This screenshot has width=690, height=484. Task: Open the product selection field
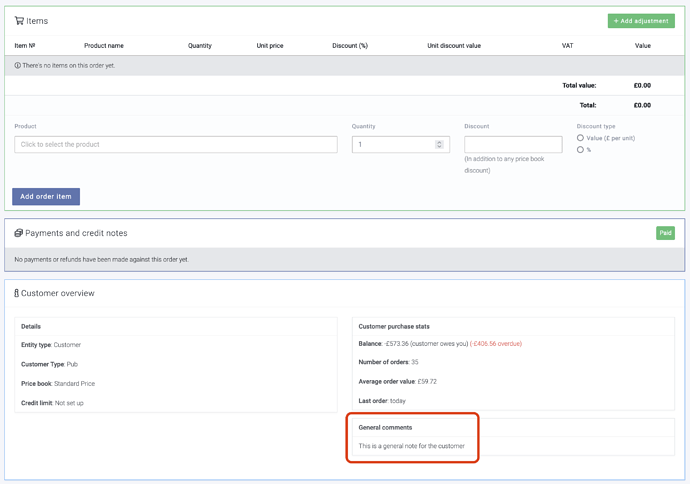[176, 144]
